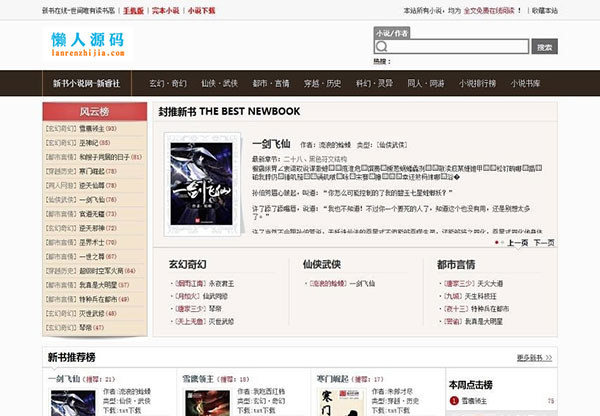The image size is (600, 416).
Task: Click the 寒门崛起 book cover thumbnail
Action: [x=341, y=403]
